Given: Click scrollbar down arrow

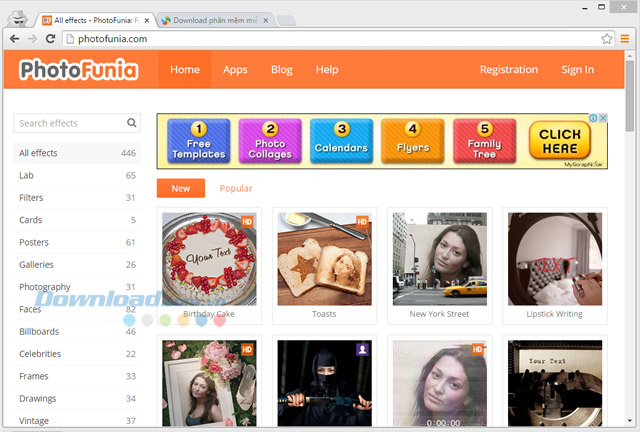Looking at the screenshot, I should [630, 421].
